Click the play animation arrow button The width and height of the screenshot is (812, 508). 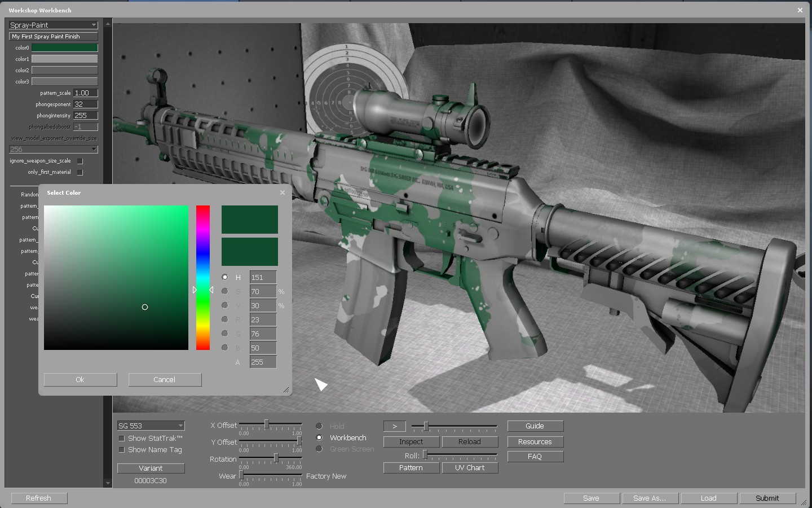click(395, 426)
